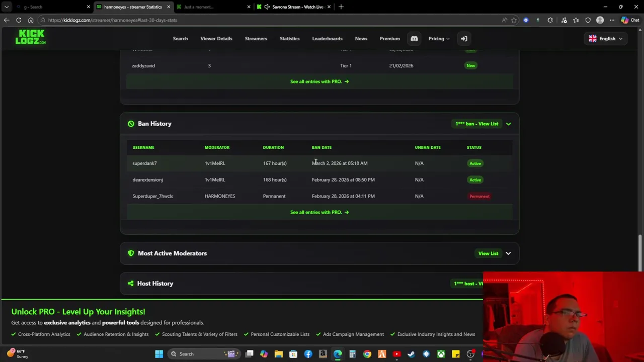Open the browser Extensions puzzle icon
The width and height of the screenshot is (644, 362).
(550, 20)
